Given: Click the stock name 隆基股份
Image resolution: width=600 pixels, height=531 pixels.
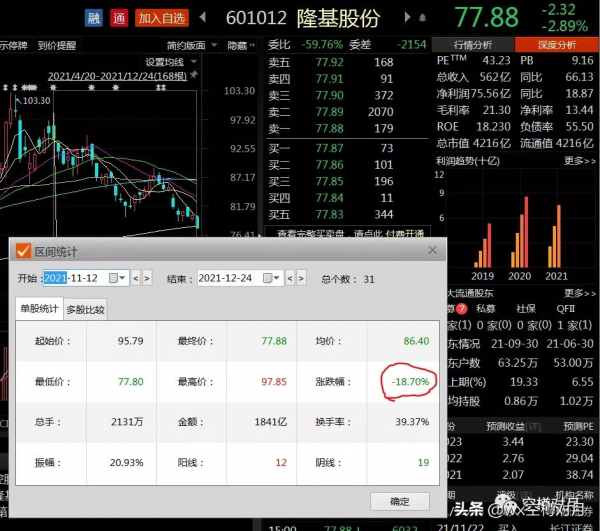Looking at the screenshot, I should click(338, 18).
